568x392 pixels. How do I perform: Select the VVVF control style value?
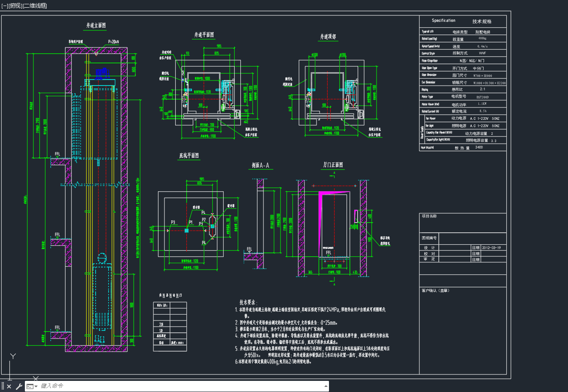click(x=482, y=53)
